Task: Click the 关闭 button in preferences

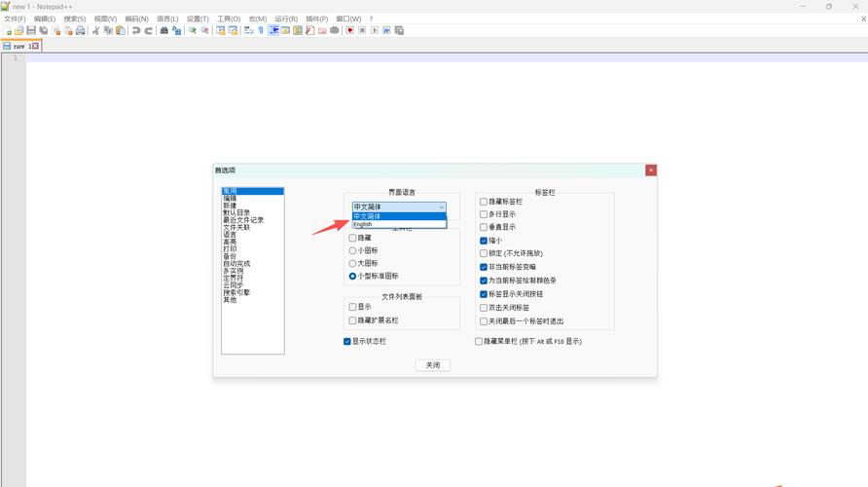Action: point(433,365)
